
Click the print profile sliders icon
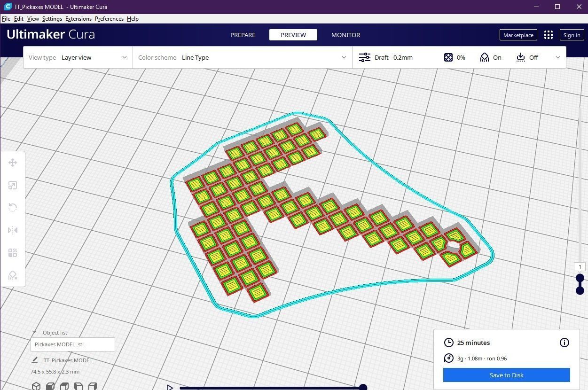pos(364,57)
